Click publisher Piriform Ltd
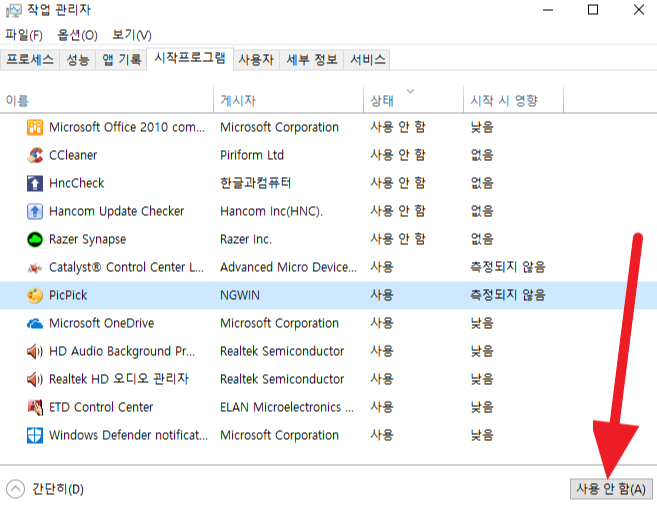 (252, 155)
